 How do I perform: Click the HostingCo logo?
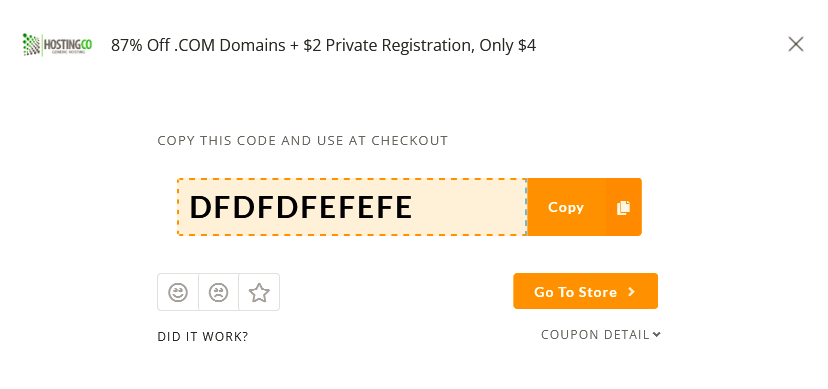click(x=57, y=45)
